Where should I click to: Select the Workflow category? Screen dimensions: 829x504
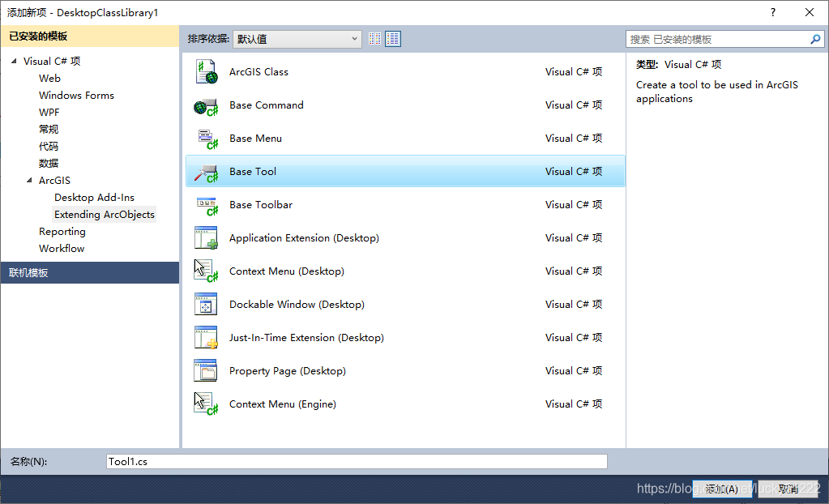click(62, 249)
